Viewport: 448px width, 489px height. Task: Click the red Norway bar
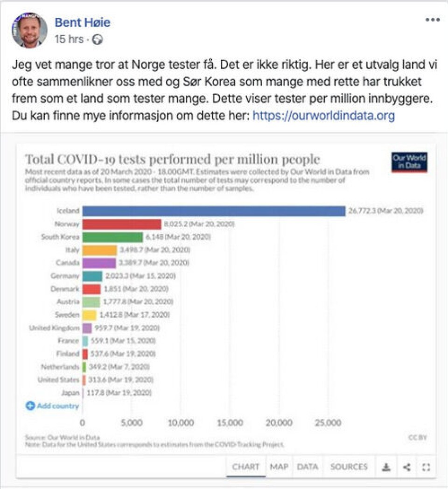(x=122, y=224)
